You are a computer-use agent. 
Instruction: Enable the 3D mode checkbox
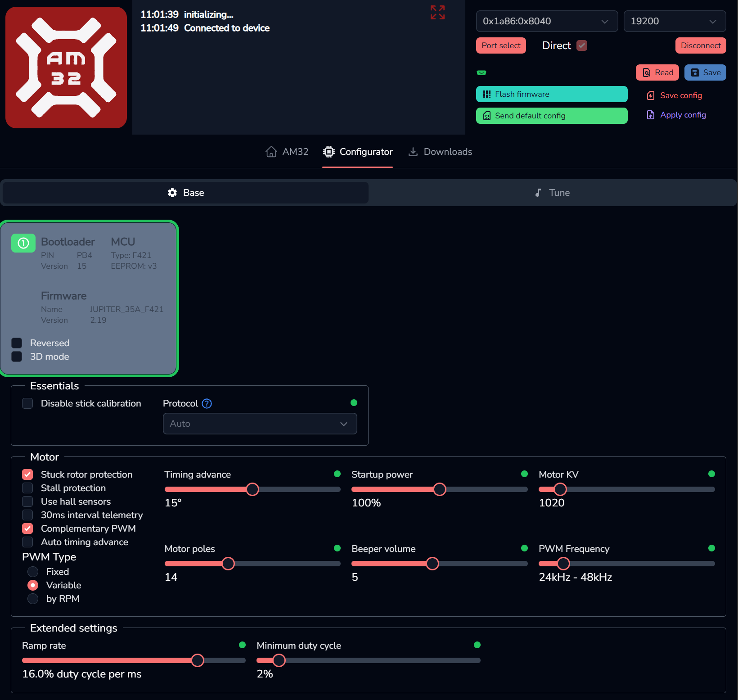pyautogui.click(x=17, y=357)
